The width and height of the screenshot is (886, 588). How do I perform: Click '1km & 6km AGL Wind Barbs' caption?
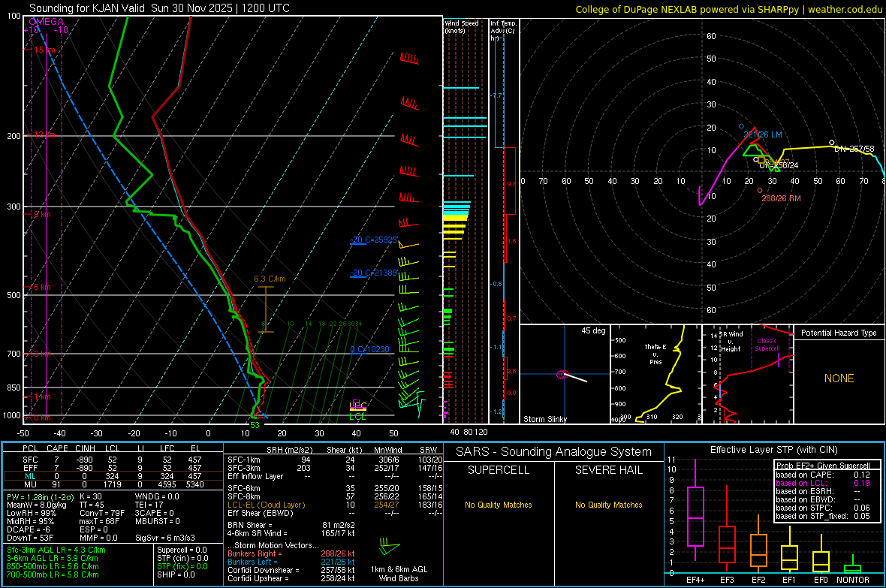[x=399, y=574]
